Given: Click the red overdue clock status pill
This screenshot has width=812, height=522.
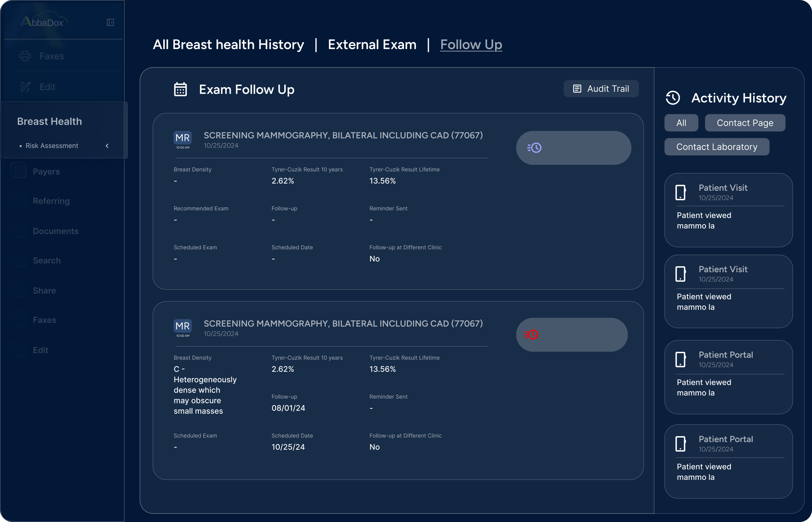Looking at the screenshot, I should click(x=571, y=334).
